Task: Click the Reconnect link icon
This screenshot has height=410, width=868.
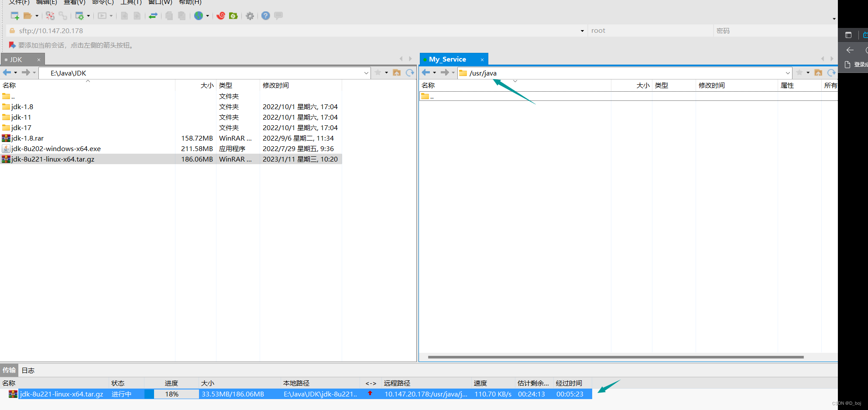Action: (x=63, y=16)
